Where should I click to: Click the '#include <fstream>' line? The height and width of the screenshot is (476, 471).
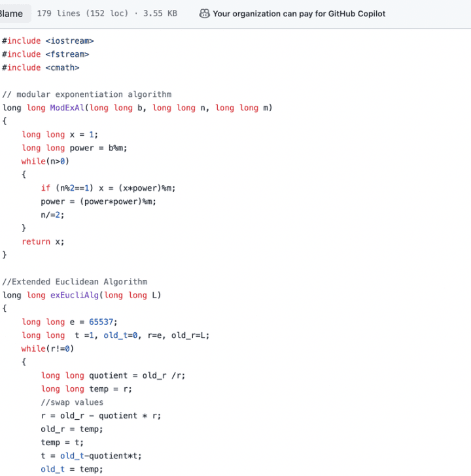46,54
